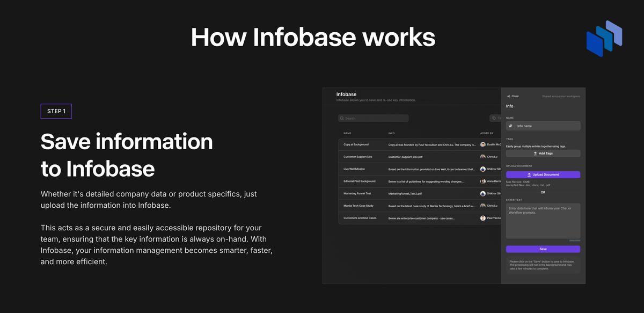This screenshot has height=313, width=644.
Task: Click Anna's avatar in Editorial Pilot Background row
Action: pyautogui.click(x=483, y=181)
